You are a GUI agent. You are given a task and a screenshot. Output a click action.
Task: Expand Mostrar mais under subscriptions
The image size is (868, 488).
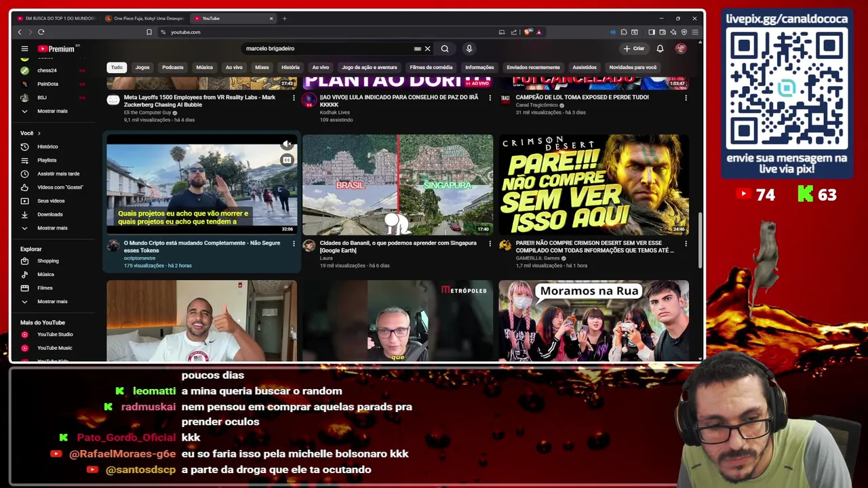tap(53, 111)
